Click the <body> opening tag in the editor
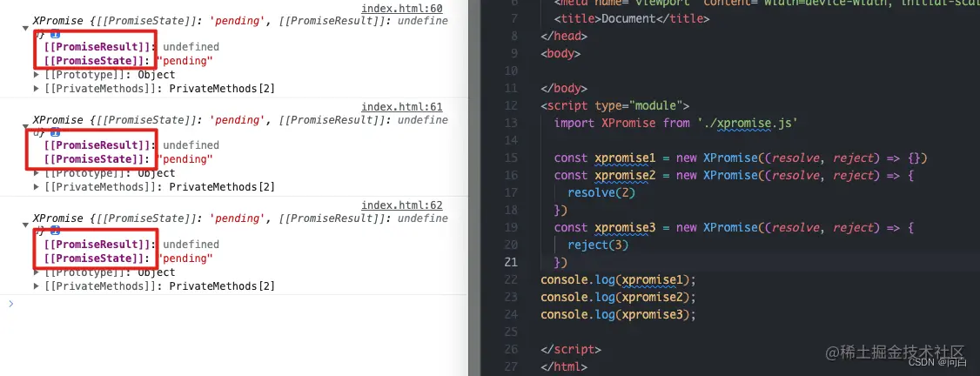The image size is (980, 376). pyautogui.click(x=560, y=54)
